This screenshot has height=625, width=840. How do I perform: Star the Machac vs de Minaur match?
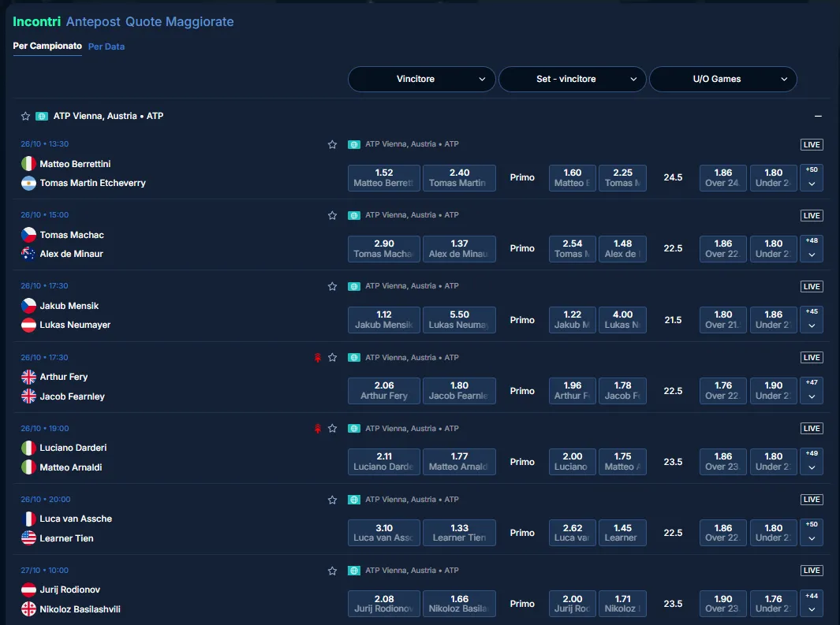coord(332,216)
